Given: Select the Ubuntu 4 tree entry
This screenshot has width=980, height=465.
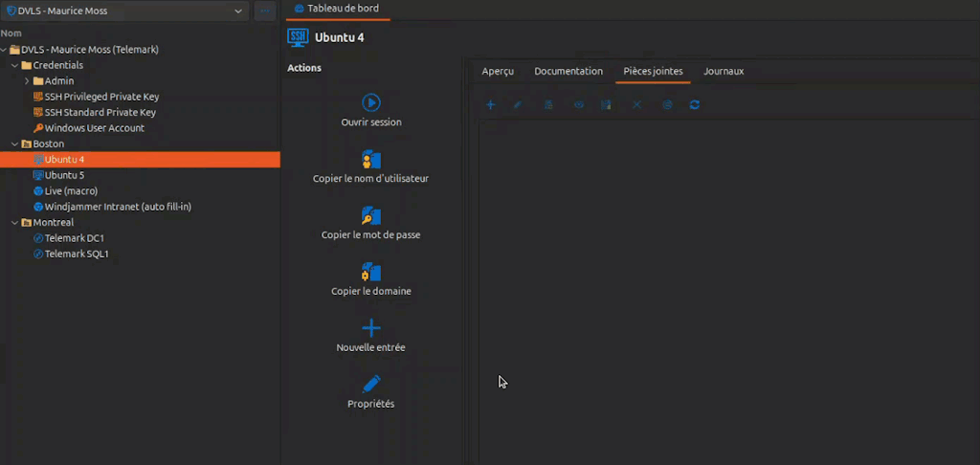Looking at the screenshot, I should (x=140, y=160).
